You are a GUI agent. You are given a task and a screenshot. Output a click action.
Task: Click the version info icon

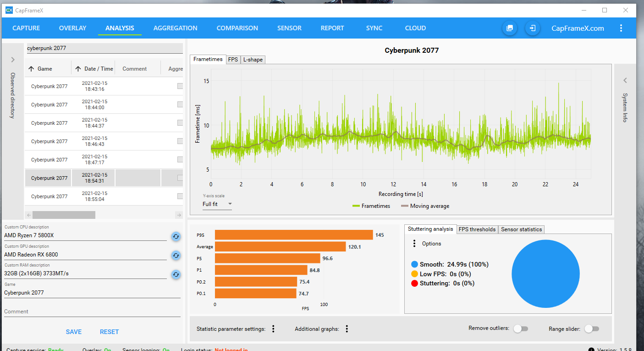[x=591, y=349]
